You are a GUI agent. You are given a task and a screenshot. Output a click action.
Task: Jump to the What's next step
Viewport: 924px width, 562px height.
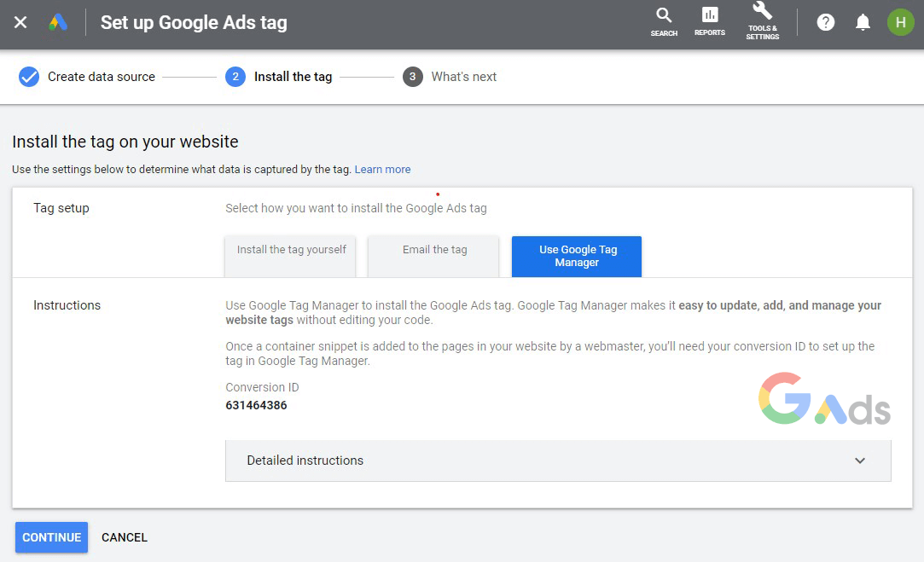tap(463, 77)
